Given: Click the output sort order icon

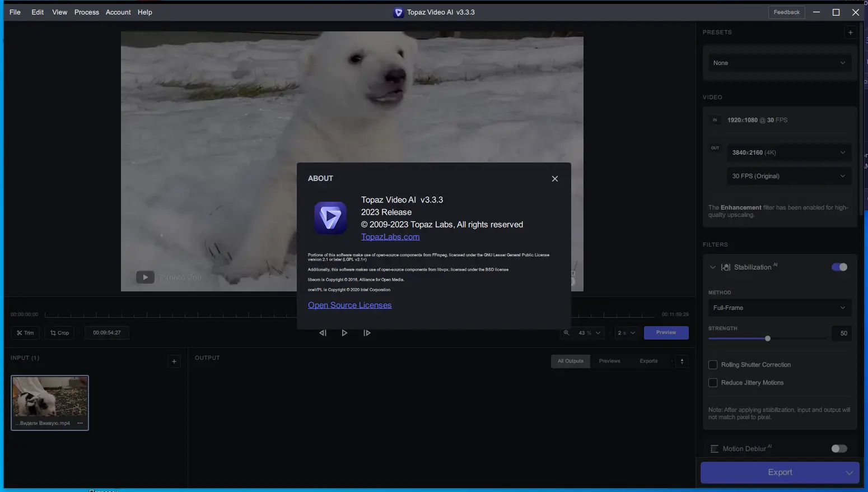Looking at the screenshot, I should coord(682,361).
